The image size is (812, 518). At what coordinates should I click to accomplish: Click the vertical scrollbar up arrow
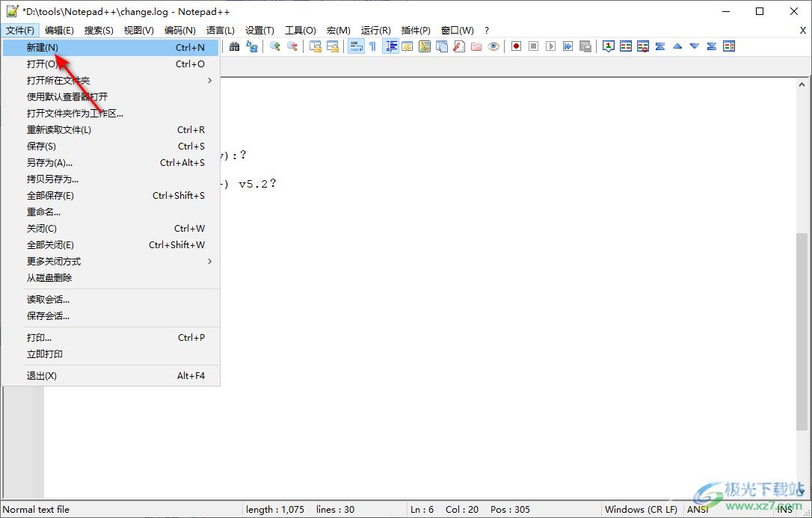[802, 84]
